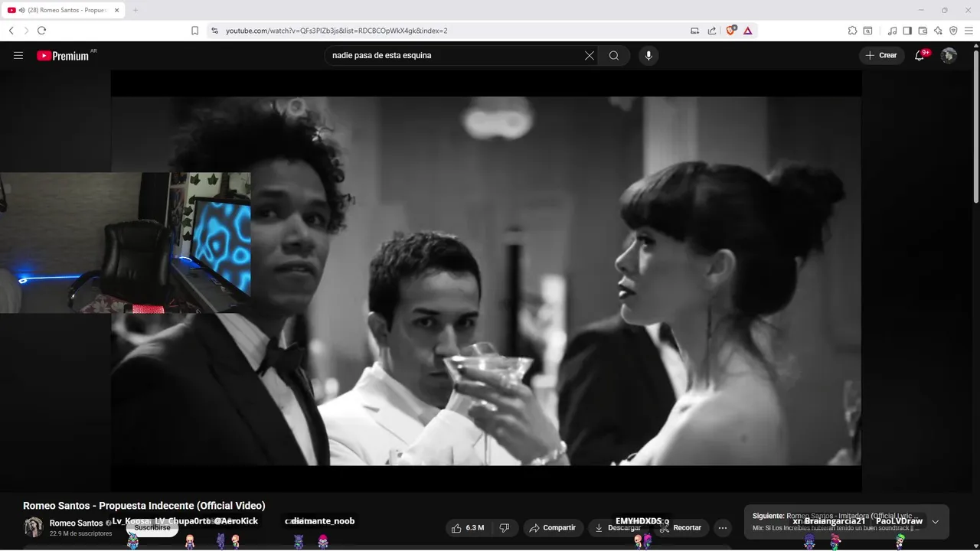Toggle the browser sidebar panel
The width and height of the screenshot is (980, 551).
pos(907,31)
